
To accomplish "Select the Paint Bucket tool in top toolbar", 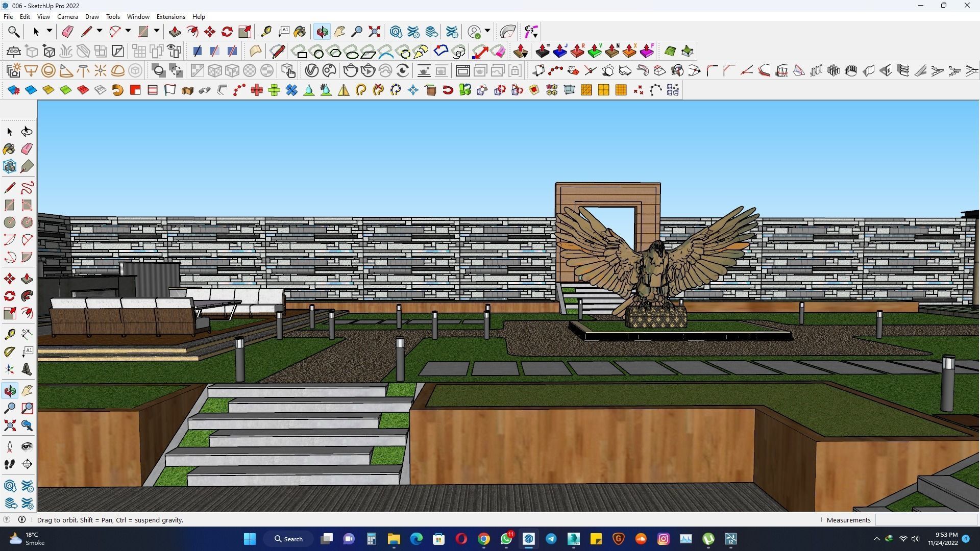I will click(300, 32).
